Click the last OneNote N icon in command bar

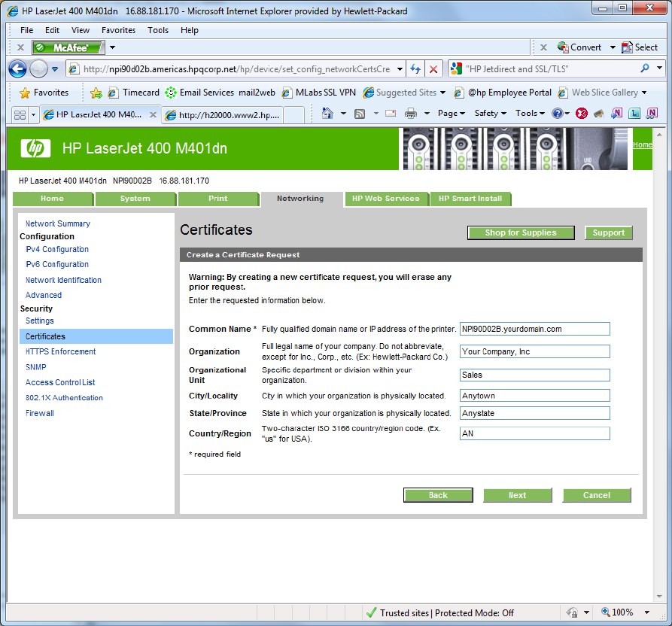tap(652, 114)
